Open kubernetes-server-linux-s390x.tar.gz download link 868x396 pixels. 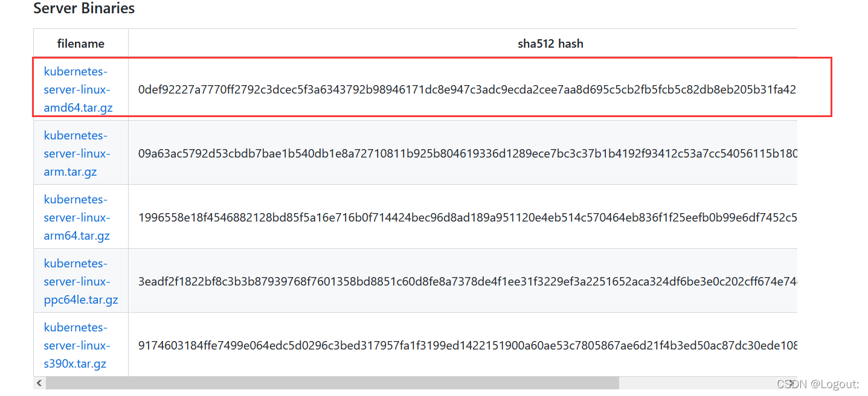click(x=77, y=346)
